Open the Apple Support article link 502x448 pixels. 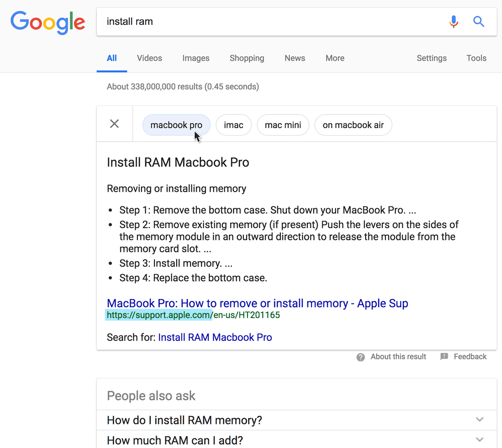click(x=257, y=303)
